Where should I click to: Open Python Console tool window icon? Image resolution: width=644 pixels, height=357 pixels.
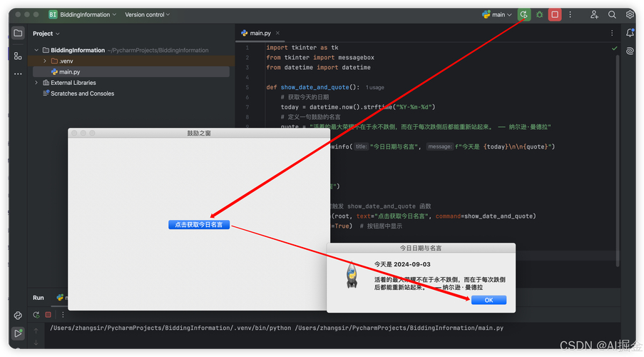click(18, 316)
